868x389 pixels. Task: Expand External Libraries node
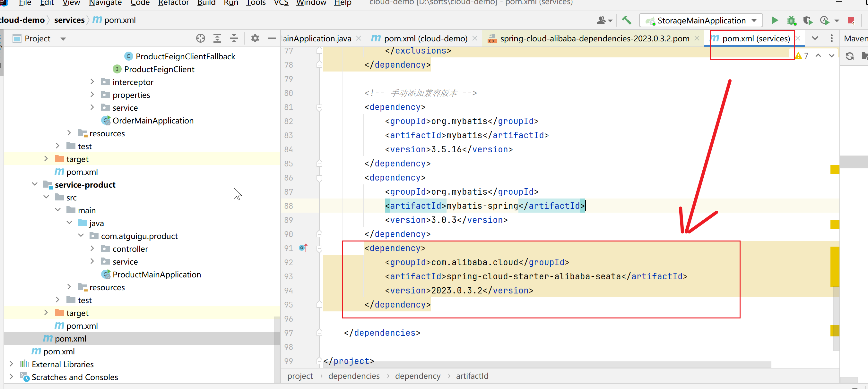(11, 364)
